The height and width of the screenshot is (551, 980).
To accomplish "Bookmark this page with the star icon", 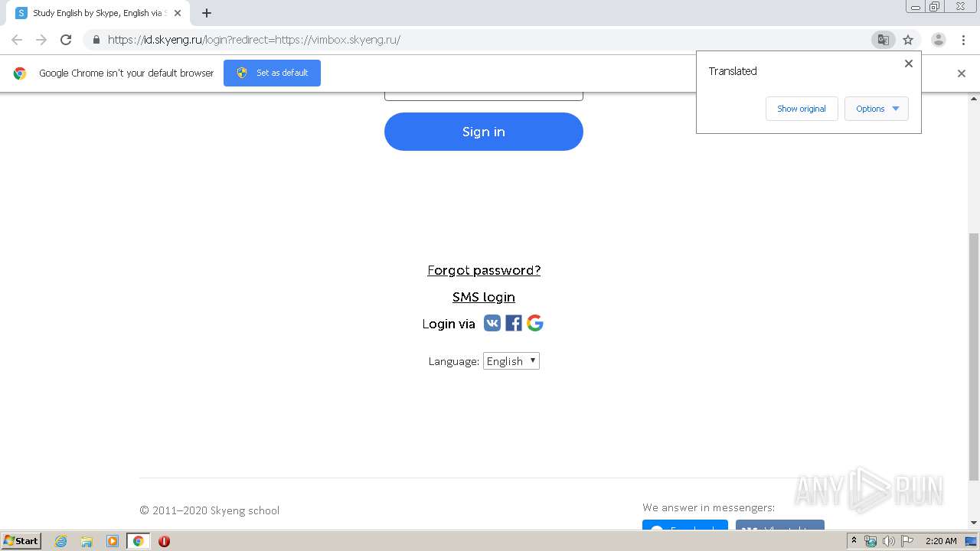I will coord(908,40).
